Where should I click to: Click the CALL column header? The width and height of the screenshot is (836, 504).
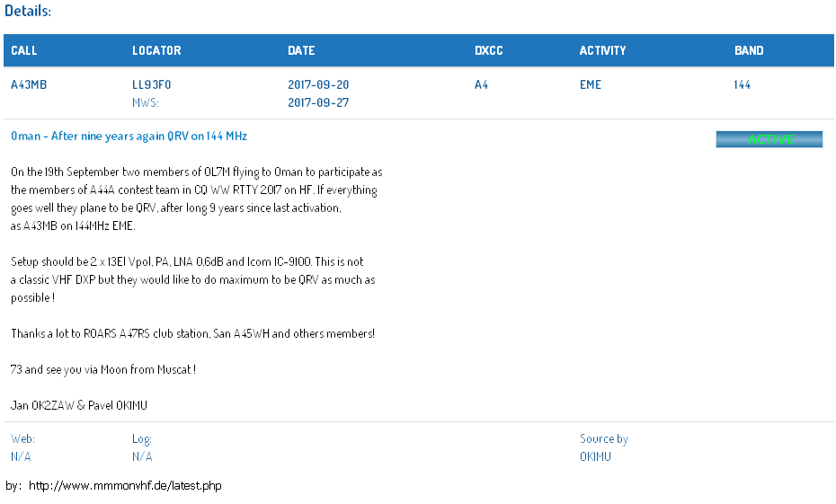[x=24, y=50]
